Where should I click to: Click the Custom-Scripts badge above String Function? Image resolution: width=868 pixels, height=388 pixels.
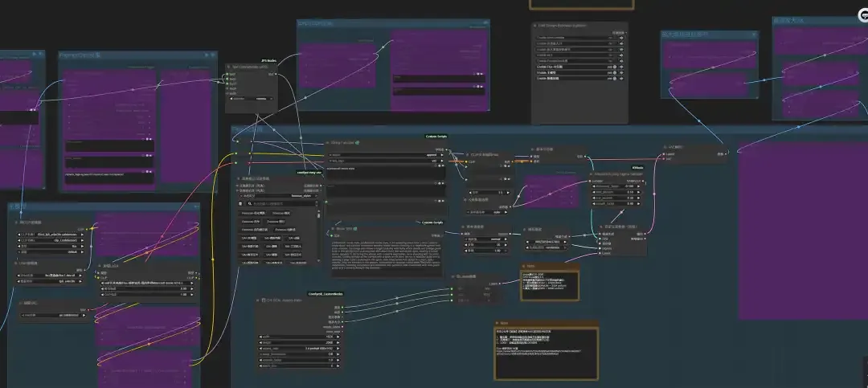pyautogui.click(x=436, y=137)
